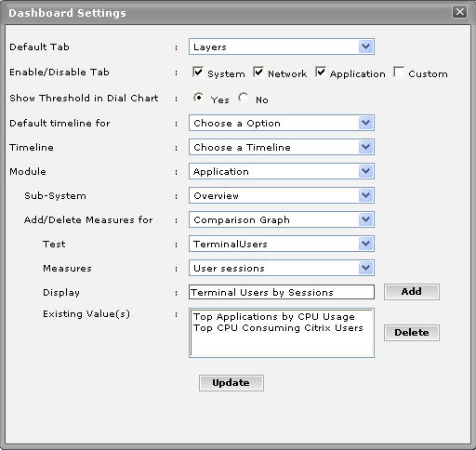
Task: Click the Update button
Action: [x=231, y=383]
